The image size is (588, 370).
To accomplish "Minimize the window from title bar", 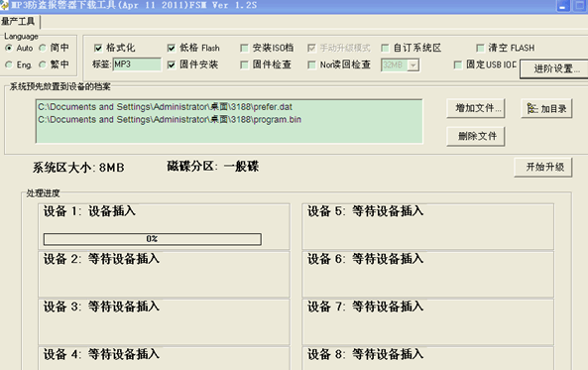I will click(563, 6).
